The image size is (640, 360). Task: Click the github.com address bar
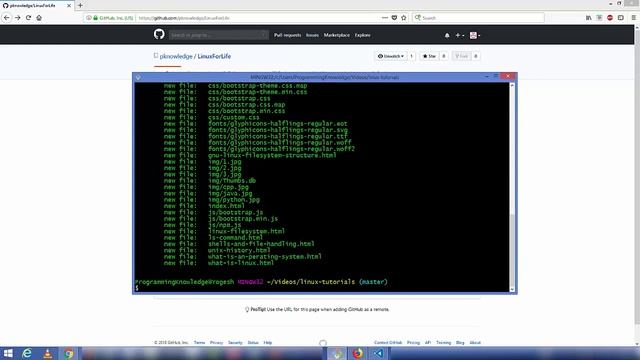tap(257, 18)
